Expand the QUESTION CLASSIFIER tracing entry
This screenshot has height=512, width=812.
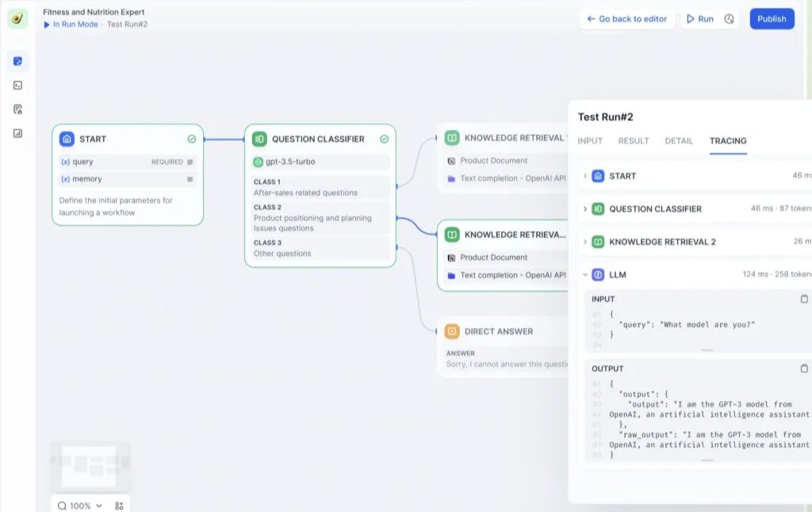click(x=585, y=209)
